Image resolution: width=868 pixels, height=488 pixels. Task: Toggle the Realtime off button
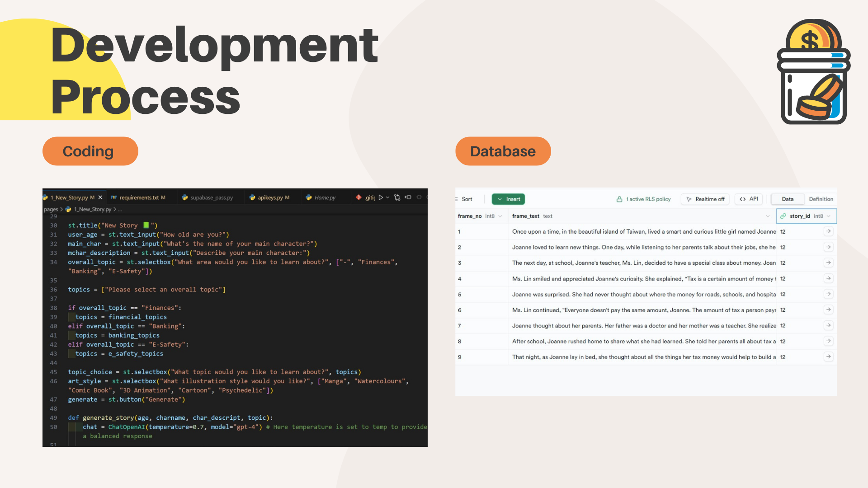[705, 199]
